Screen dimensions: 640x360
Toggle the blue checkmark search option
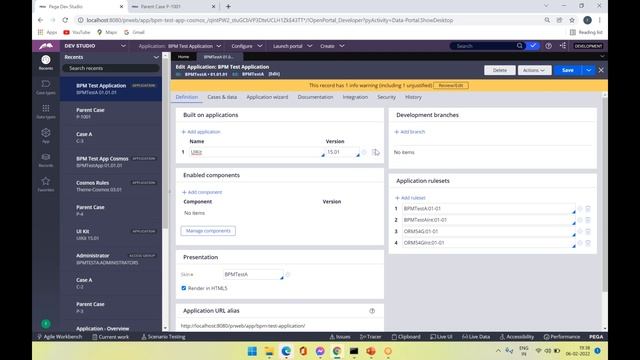coord(533,46)
